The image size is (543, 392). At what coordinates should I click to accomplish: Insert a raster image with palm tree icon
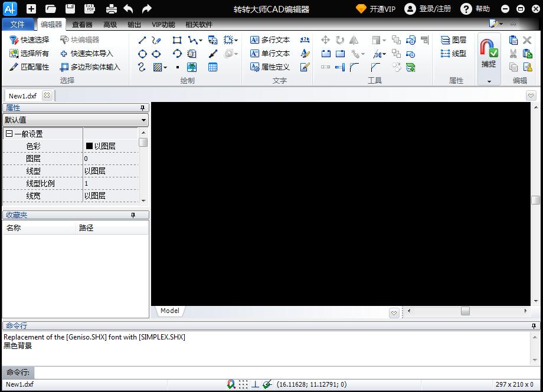(x=192, y=67)
